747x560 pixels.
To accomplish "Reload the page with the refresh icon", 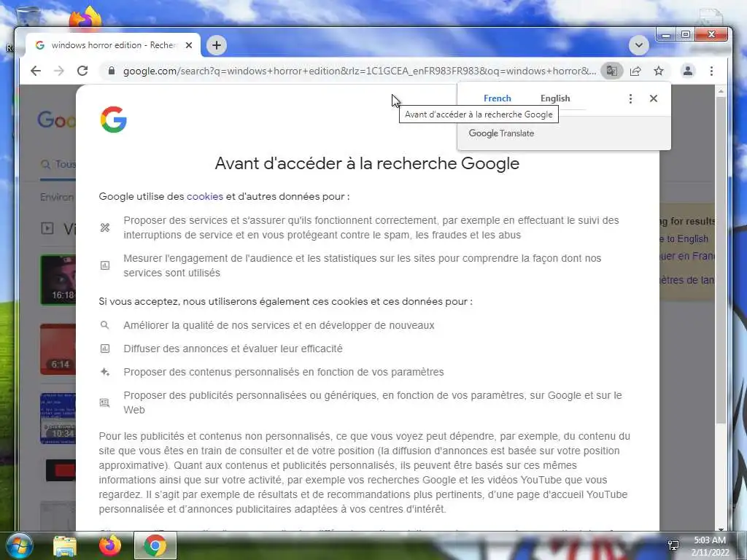I will [x=82, y=71].
